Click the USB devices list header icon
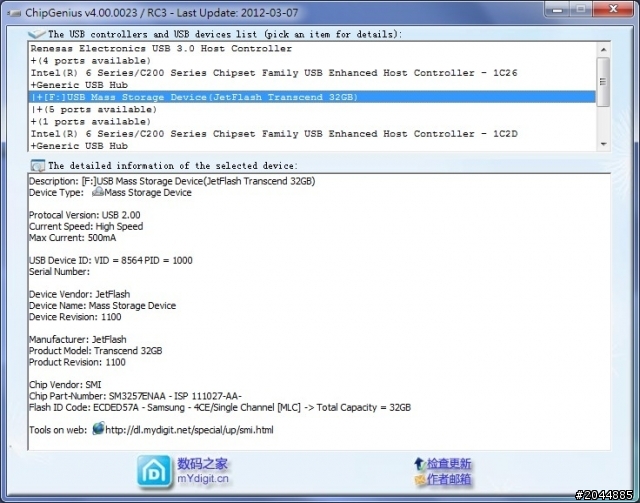This screenshot has width=640, height=503. pyautogui.click(x=37, y=34)
